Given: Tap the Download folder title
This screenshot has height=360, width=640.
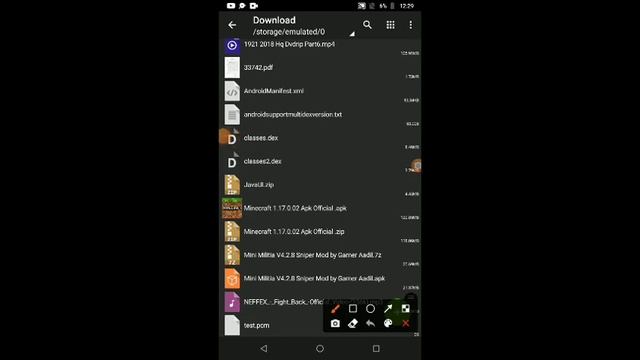Looking at the screenshot, I should click(274, 20).
